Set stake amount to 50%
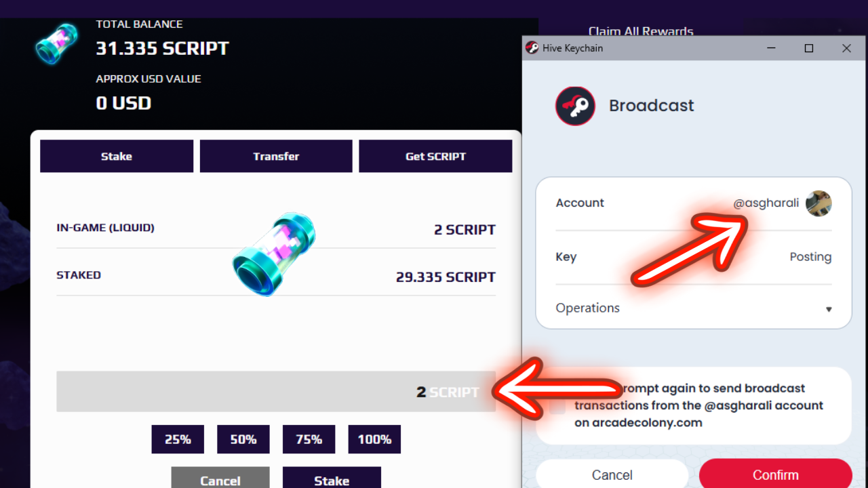The height and width of the screenshot is (488, 868). point(243,439)
